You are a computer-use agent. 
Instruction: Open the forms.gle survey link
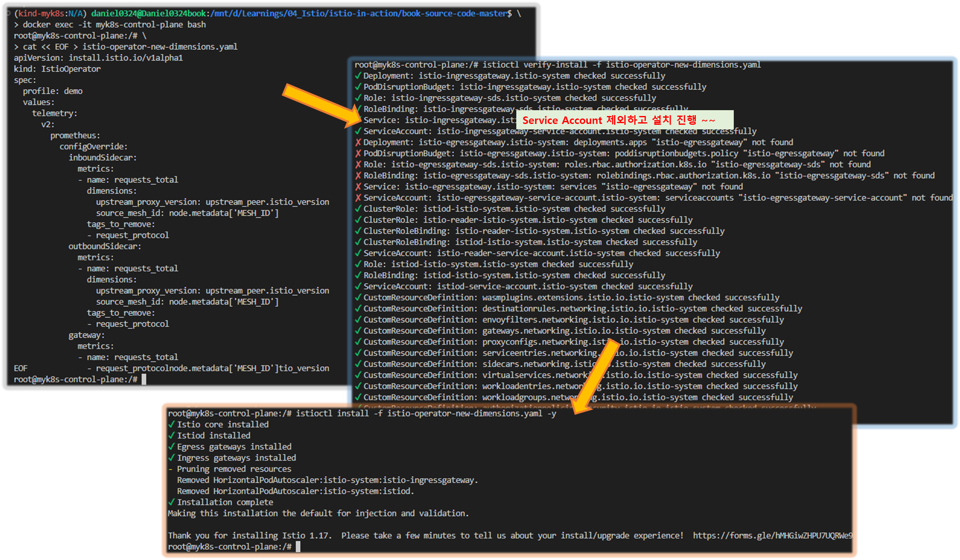pyautogui.click(x=772, y=535)
